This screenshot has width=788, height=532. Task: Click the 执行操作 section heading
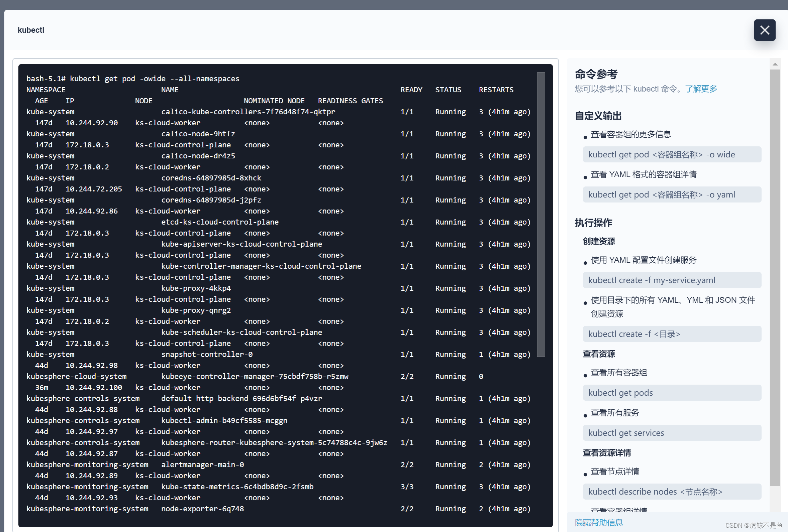pos(593,223)
